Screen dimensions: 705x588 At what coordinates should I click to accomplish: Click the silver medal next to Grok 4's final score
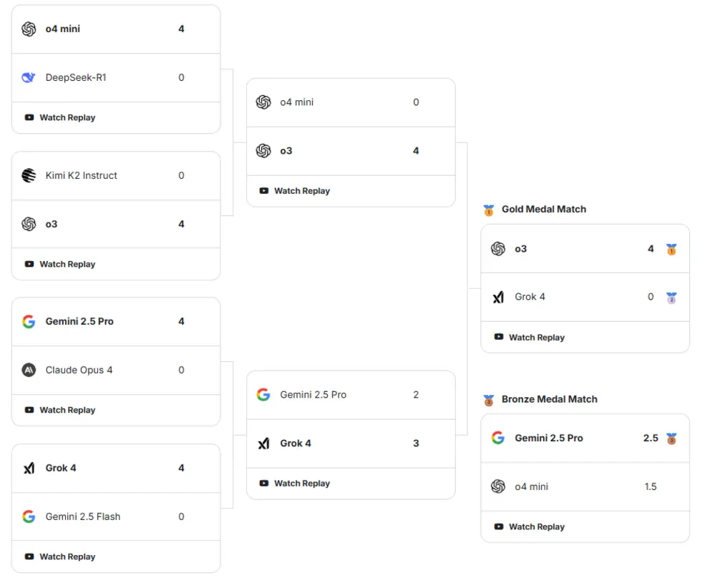pos(671,298)
